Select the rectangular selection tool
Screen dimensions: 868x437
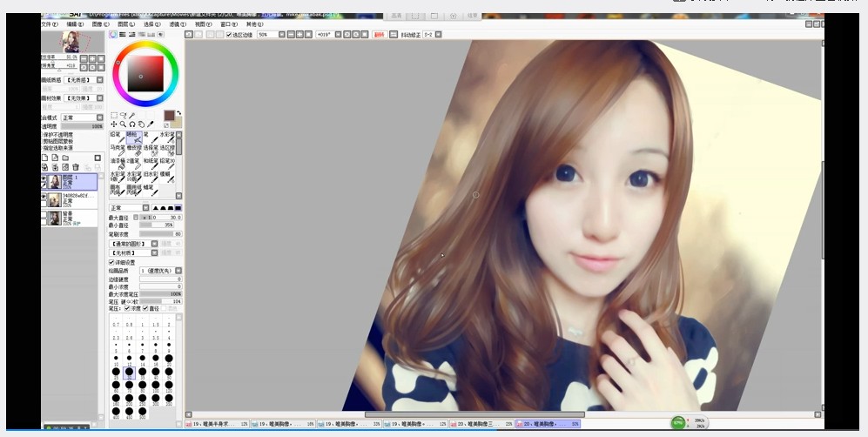[x=114, y=115]
